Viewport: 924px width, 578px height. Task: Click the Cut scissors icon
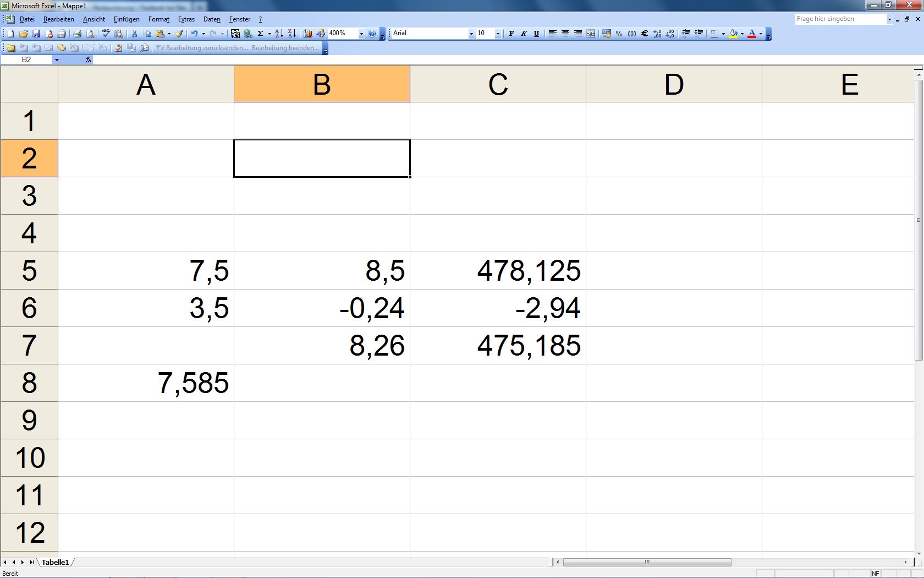point(134,34)
